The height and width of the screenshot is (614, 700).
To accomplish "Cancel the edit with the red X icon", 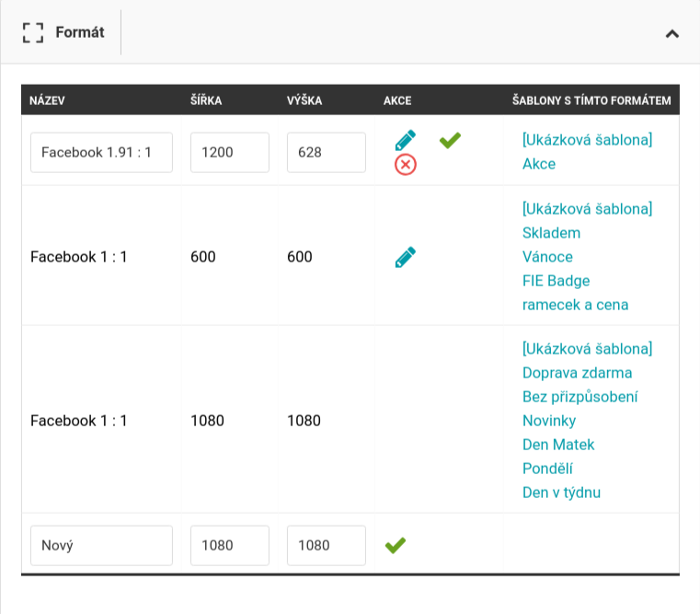I will coord(406,165).
